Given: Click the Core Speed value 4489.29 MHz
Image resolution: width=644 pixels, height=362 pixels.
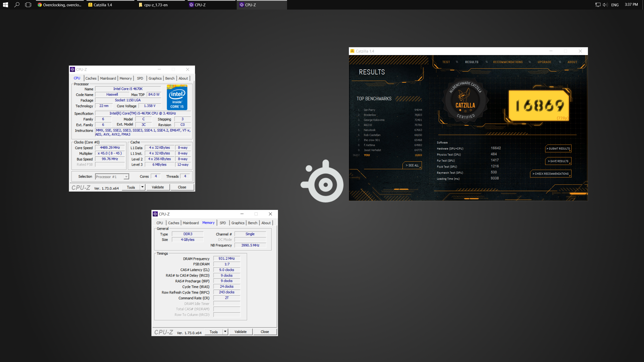Looking at the screenshot, I should point(110,148).
